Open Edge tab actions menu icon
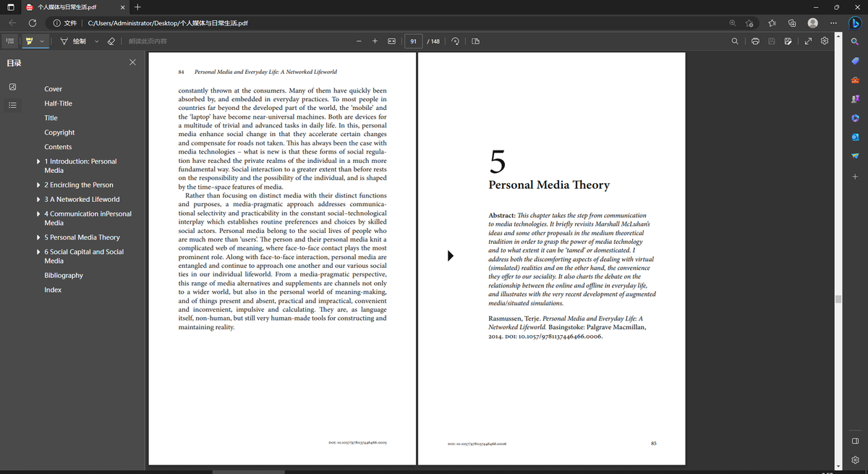This screenshot has width=868, height=474. pos(11,7)
